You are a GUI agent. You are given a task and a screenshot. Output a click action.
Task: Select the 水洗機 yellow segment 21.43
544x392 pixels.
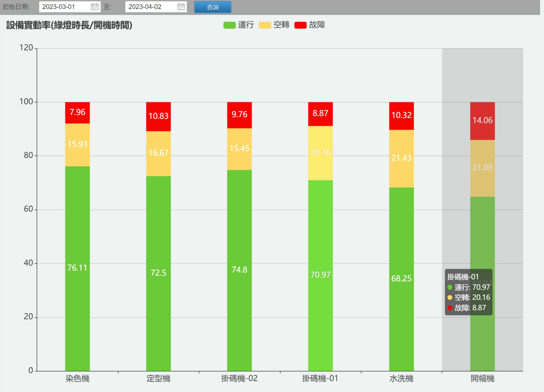401,158
